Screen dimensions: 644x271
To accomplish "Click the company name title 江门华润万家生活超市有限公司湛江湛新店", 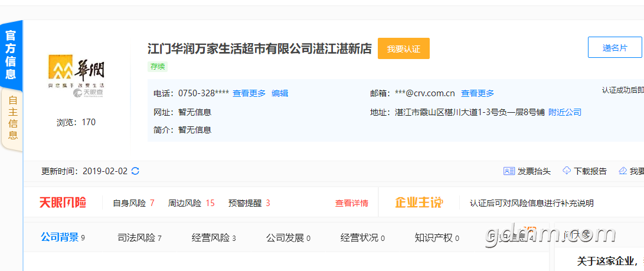I will click(x=260, y=48).
